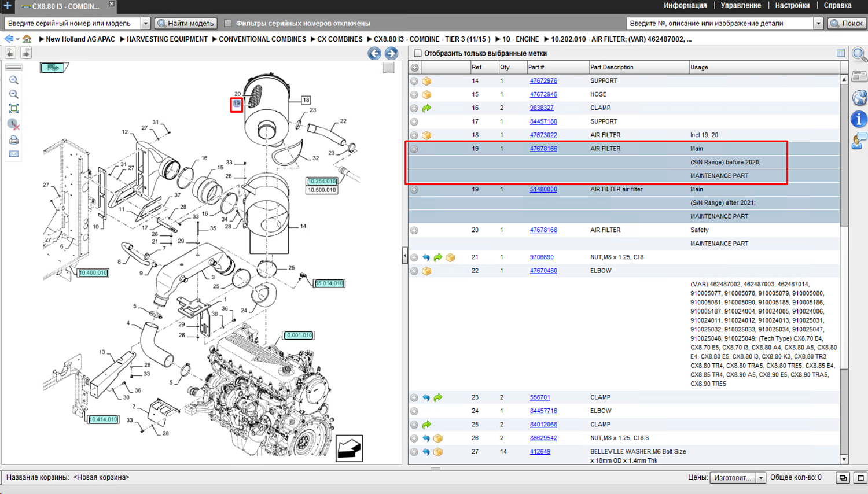
Task: Open the Управление menu
Action: pos(741,6)
